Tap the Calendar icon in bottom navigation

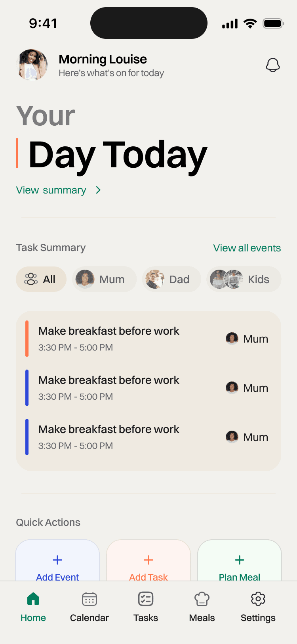[x=89, y=598]
